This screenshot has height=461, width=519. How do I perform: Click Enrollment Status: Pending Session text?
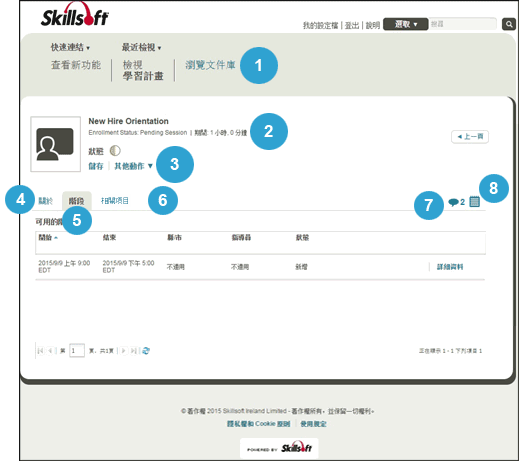click(138, 133)
